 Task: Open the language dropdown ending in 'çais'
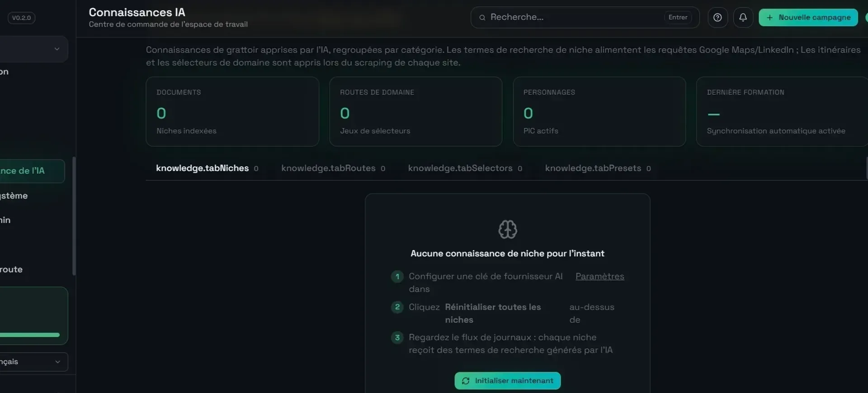click(x=34, y=362)
